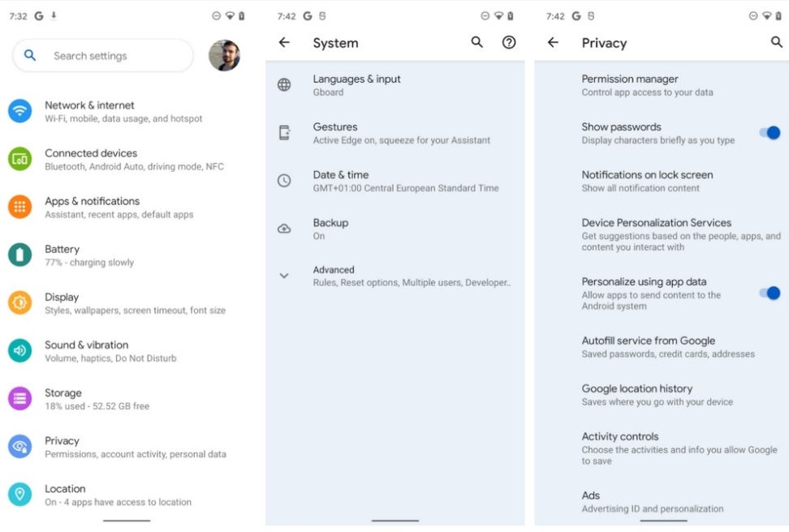Select 'Permissions, account activity, personal data' text

tap(136, 454)
